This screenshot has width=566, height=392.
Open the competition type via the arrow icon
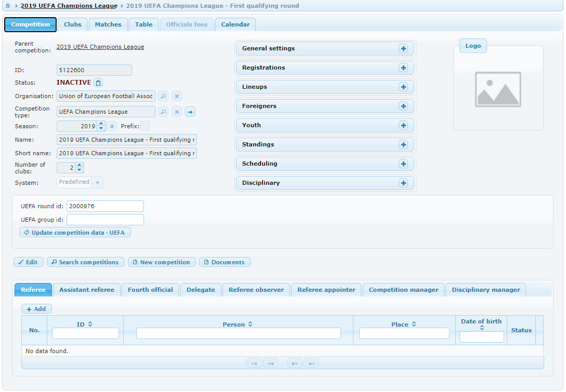click(190, 112)
